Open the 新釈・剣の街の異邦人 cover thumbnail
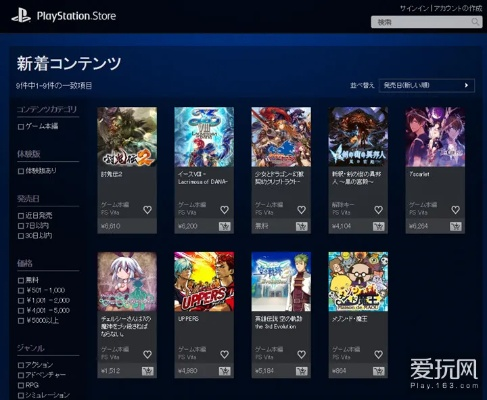Image resolution: width=487 pixels, height=400 pixels. coord(358,137)
